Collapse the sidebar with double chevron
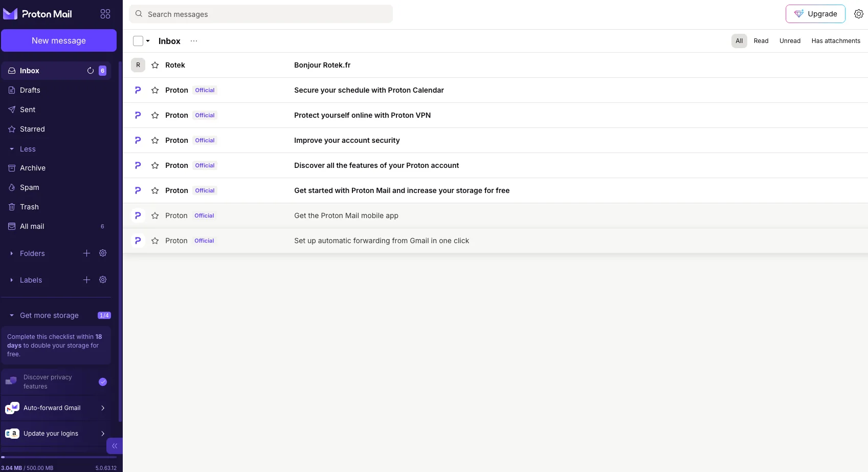The height and width of the screenshot is (472, 868). [115, 446]
